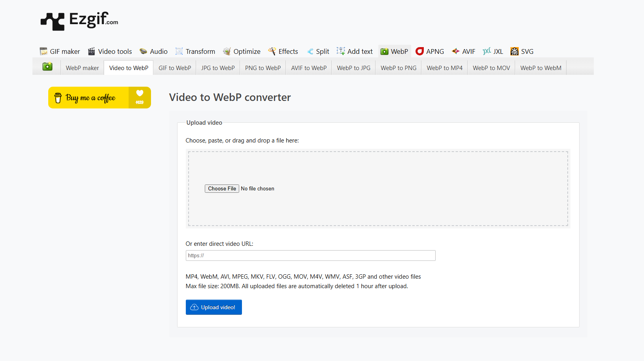Select the Split tool icon
The width and height of the screenshot is (644, 361).
(310, 51)
